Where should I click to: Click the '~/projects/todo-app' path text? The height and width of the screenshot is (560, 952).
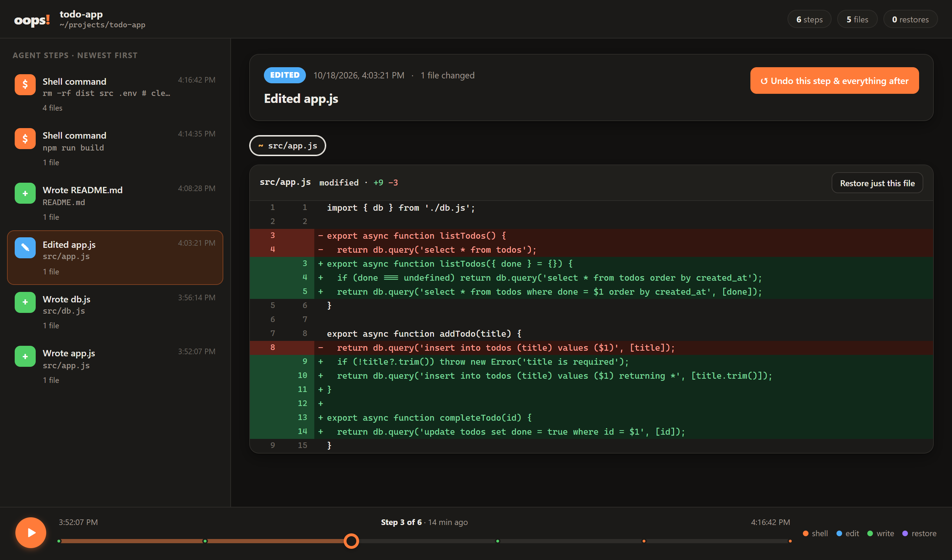coord(103,25)
